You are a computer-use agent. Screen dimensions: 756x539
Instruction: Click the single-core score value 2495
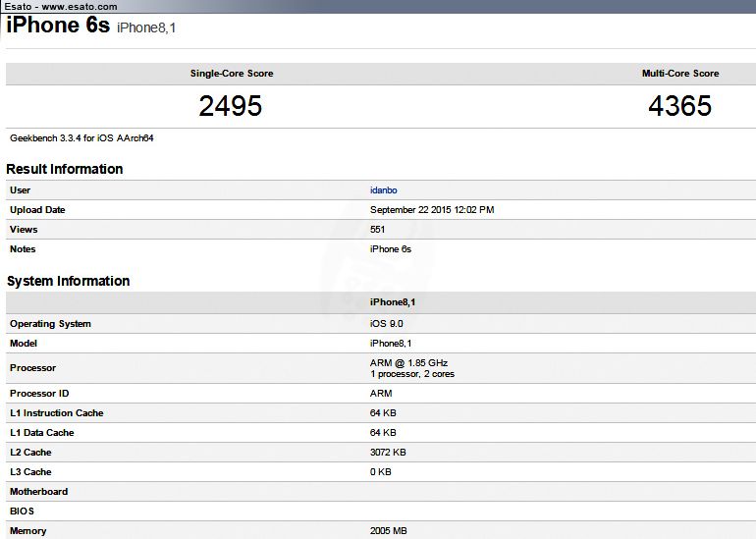[x=231, y=106]
